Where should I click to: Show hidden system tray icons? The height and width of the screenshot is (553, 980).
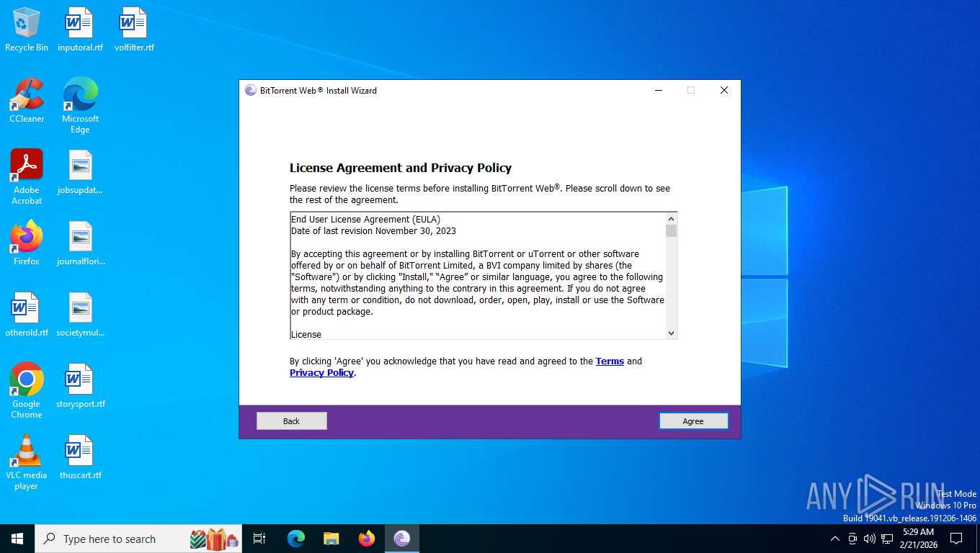[x=835, y=539]
